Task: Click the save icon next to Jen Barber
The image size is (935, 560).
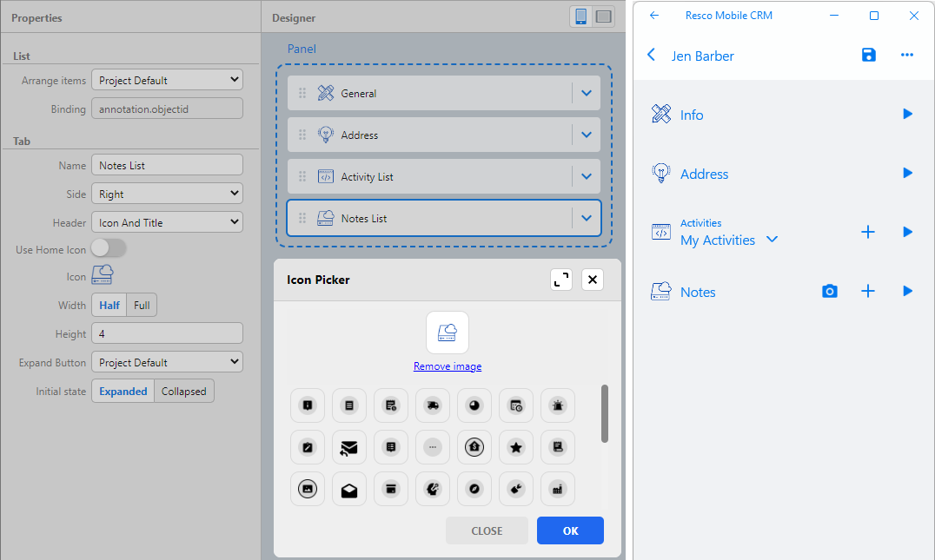Action: [868, 56]
